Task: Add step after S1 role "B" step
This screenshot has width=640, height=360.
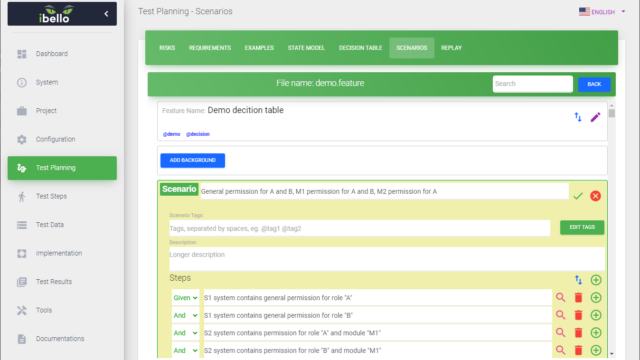Action: point(596,315)
